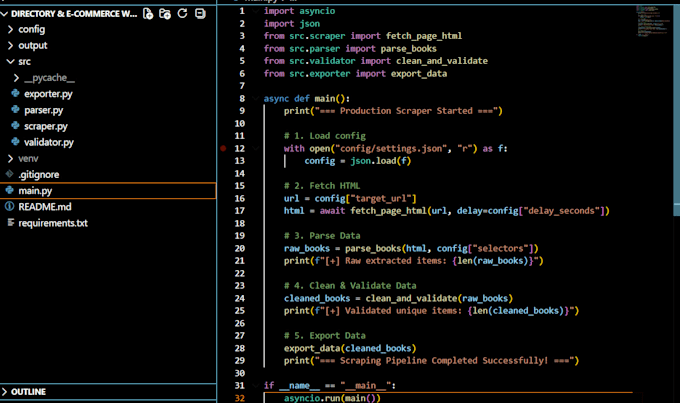Open requirements.txt file
Image resolution: width=680 pixels, height=403 pixels.
tap(53, 223)
